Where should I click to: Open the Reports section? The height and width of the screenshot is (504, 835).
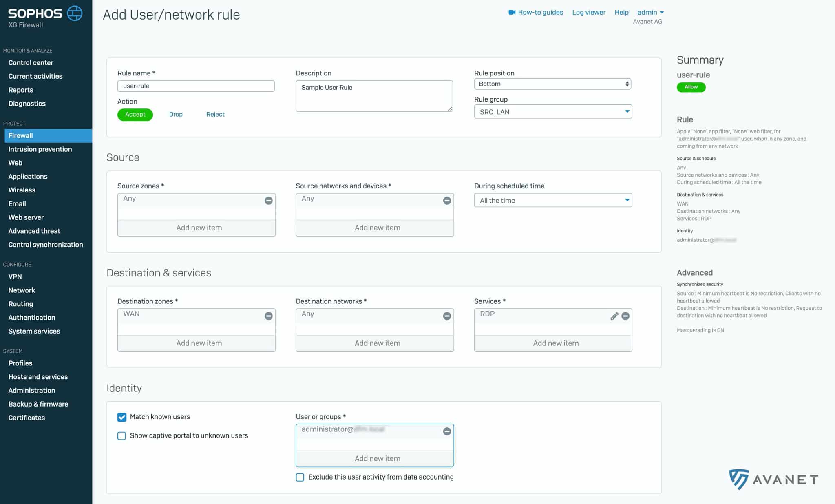21,90
